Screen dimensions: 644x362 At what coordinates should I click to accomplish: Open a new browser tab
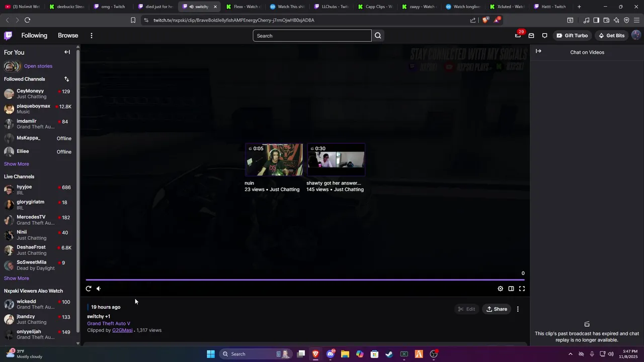(x=579, y=7)
